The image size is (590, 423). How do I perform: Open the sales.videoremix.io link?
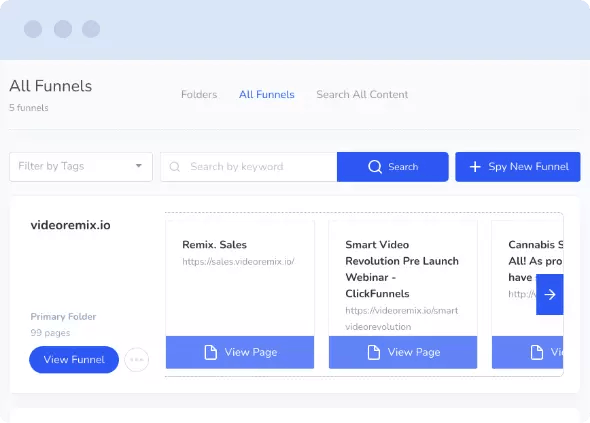(x=239, y=262)
